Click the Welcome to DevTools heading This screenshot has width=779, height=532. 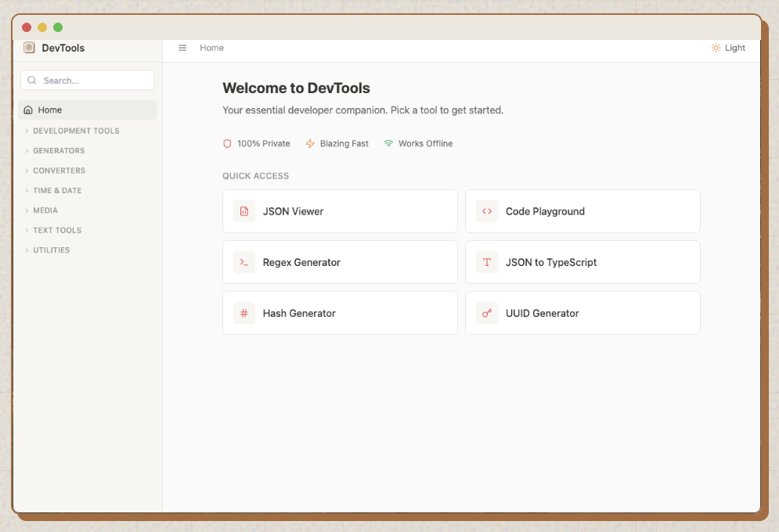296,88
